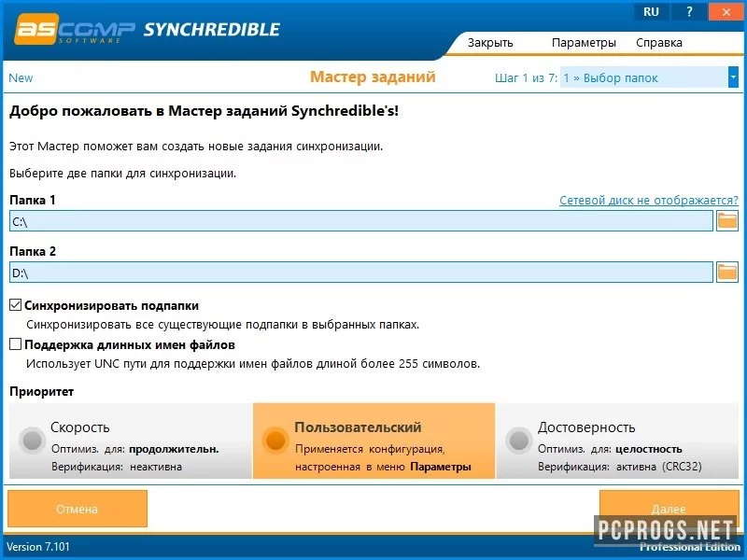747x560 pixels.
Task: Select Скорость priority radio button
Action: pos(33,441)
